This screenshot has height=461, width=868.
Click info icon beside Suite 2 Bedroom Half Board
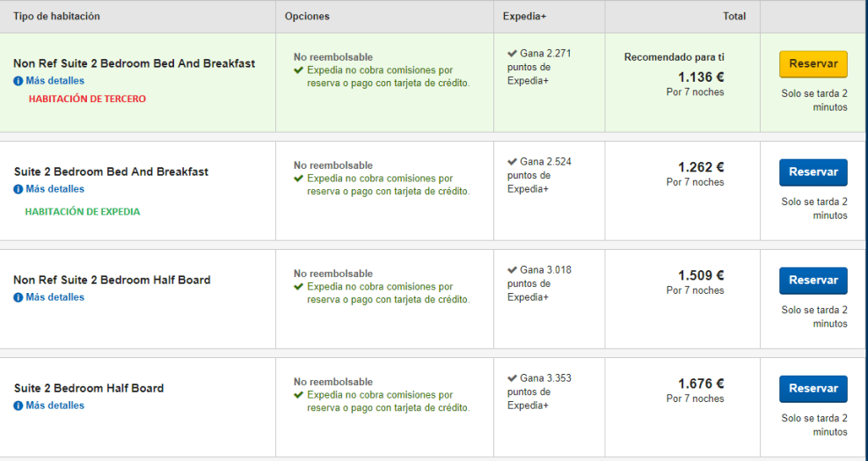point(18,406)
